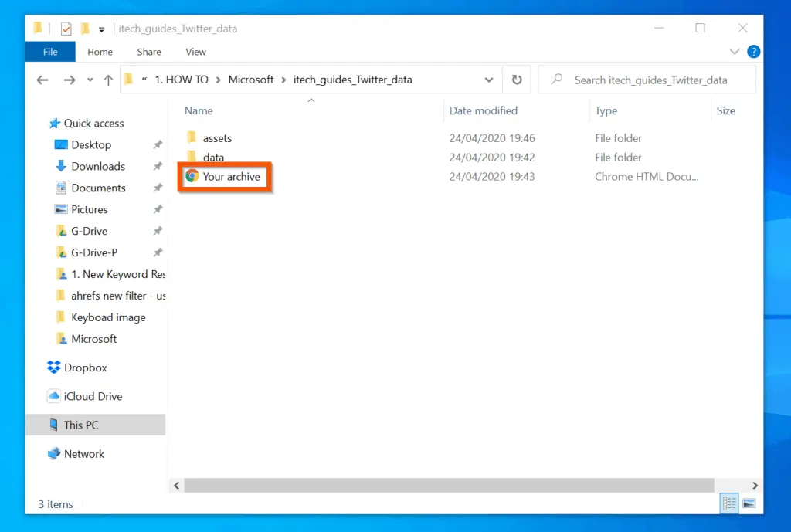Select Dropbox in the navigation pane
The width and height of the screenshot is (791, 532).
pos(85,368)
